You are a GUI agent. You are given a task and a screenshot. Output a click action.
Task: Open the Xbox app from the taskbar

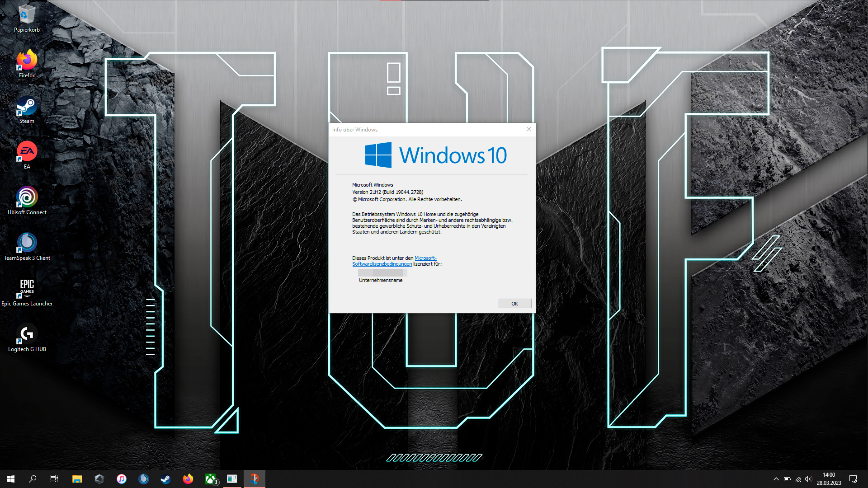tap(210, 479)
